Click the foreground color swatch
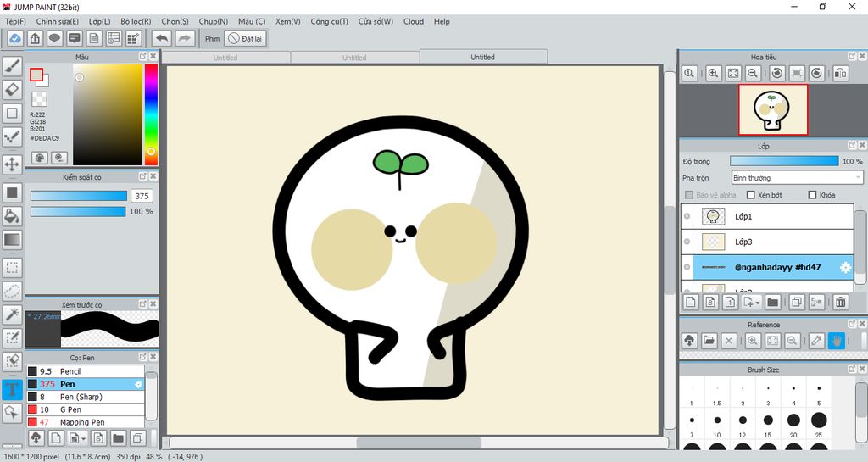868x462 pixels. click(x=36, y=75)
